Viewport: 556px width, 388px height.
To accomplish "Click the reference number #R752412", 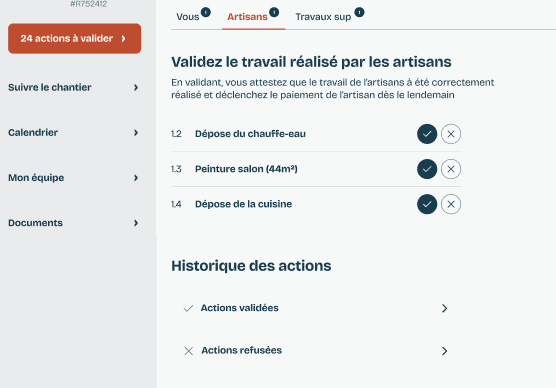I will 89,4.
